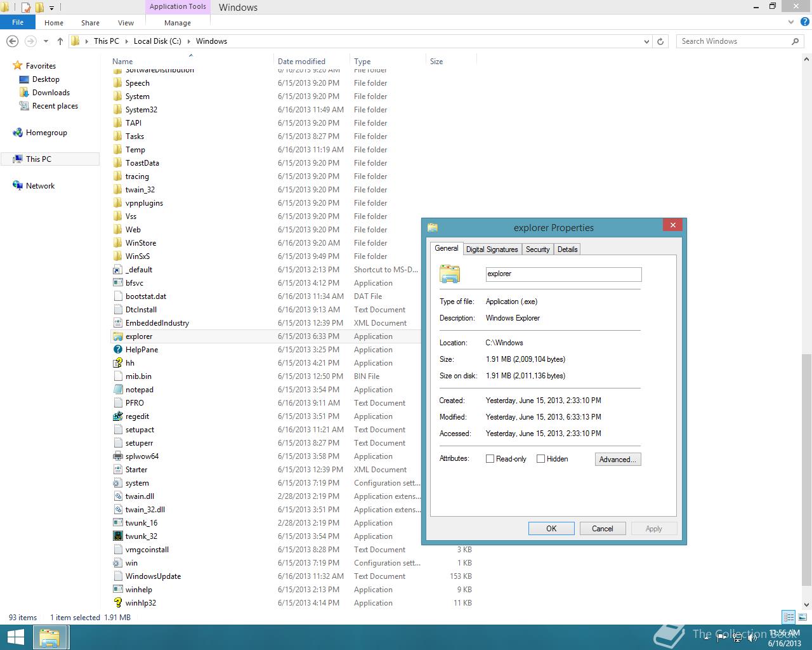812x650 pixels.
Task: Expand the This PC breadcrumb arrow
Action: click(x=126, y=41)
